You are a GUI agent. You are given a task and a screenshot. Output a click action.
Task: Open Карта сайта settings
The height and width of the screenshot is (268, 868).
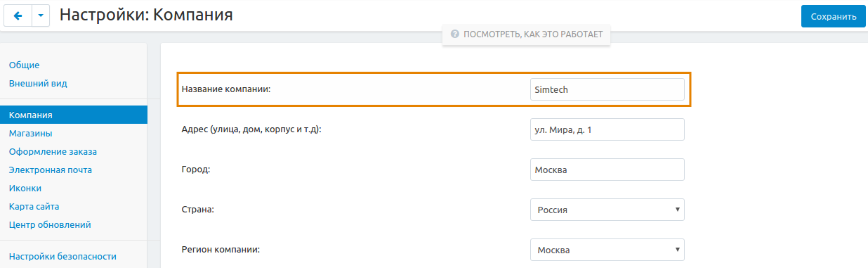click(x=34, y=206)
